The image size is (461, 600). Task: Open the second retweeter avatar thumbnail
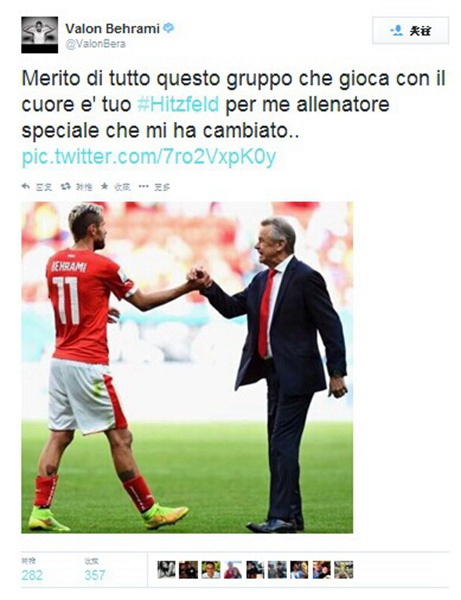(x=189, y=569)
